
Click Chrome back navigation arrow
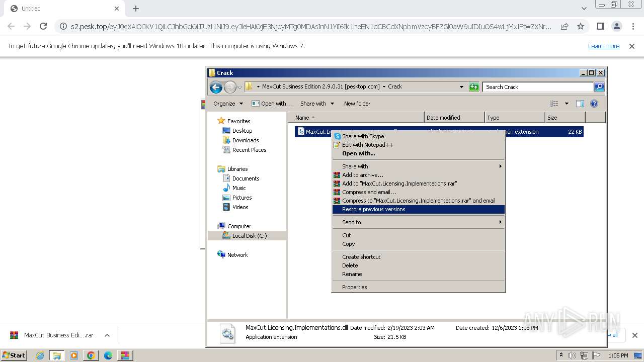tap(11, 26)
